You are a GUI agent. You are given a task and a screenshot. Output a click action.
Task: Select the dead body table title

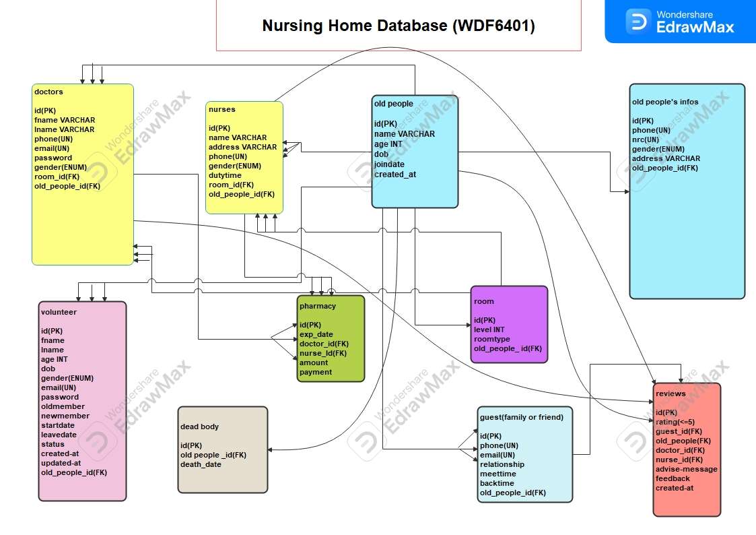(200, 427)
